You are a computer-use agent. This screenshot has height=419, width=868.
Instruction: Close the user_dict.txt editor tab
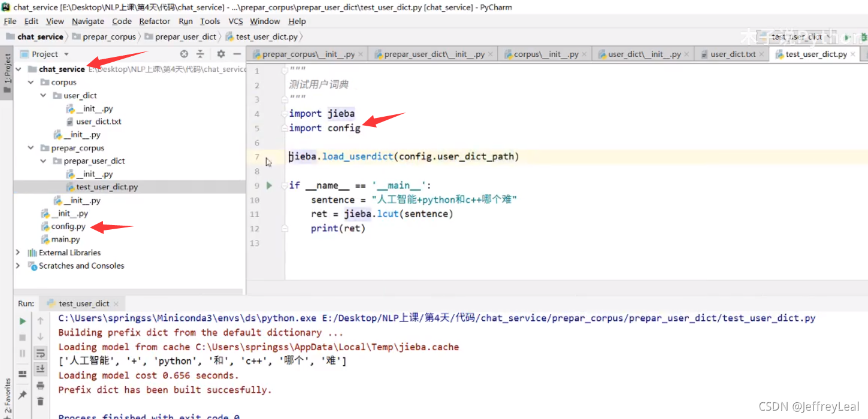[x=762, y=54]
